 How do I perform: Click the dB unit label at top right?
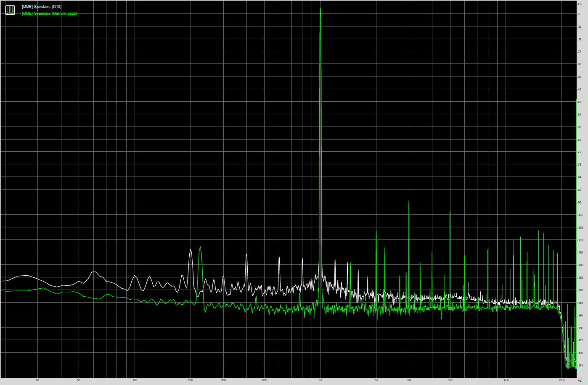click(x=580, y=3)
